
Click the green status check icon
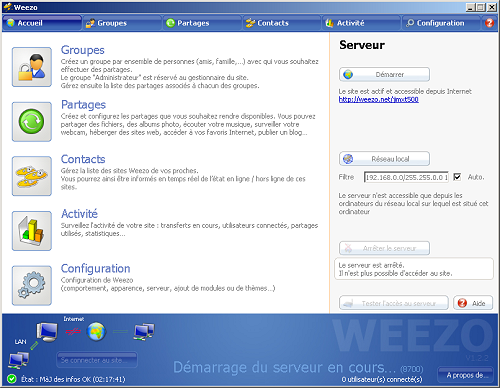[x=12, y=379]
